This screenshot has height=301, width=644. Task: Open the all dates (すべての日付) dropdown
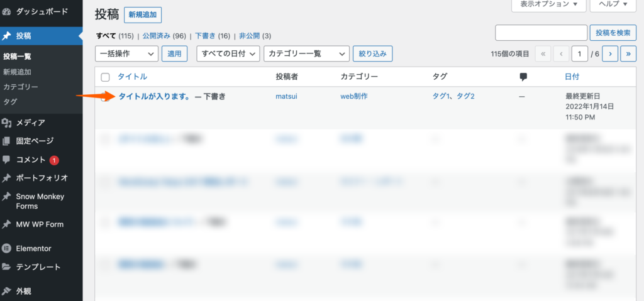[228, 54]
